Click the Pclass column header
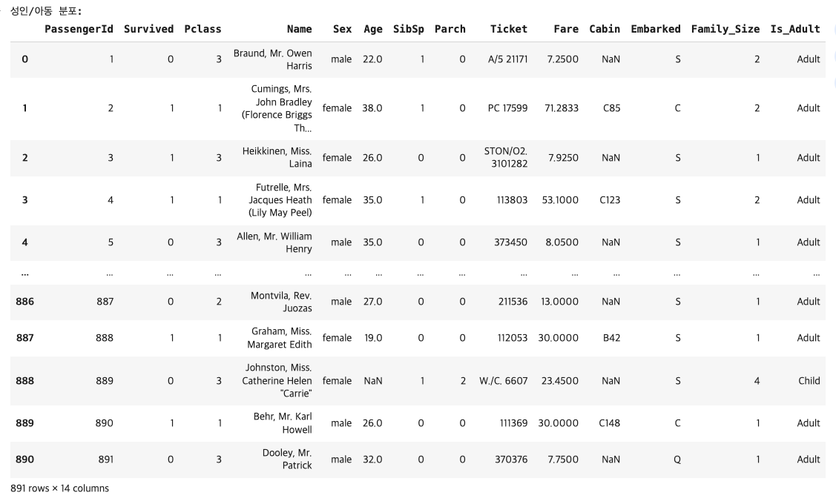 203,29
